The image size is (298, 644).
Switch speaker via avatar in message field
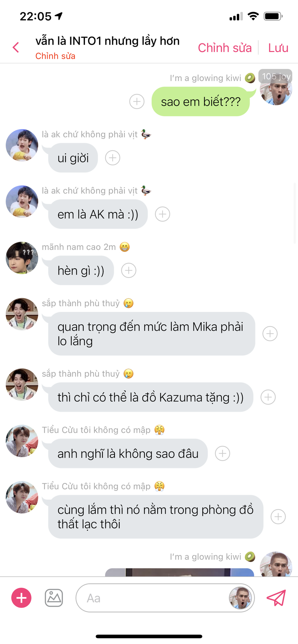click(x=240, y=598)
